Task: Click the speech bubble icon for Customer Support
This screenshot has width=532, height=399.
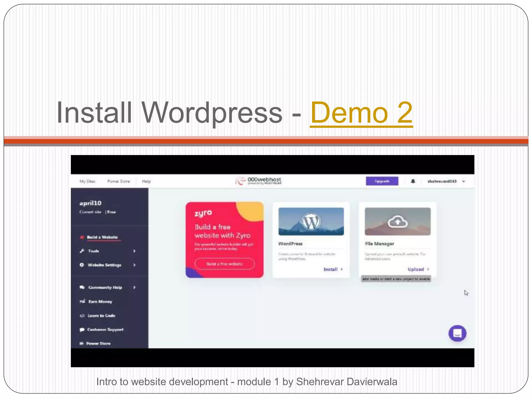Action: point(82,329)
